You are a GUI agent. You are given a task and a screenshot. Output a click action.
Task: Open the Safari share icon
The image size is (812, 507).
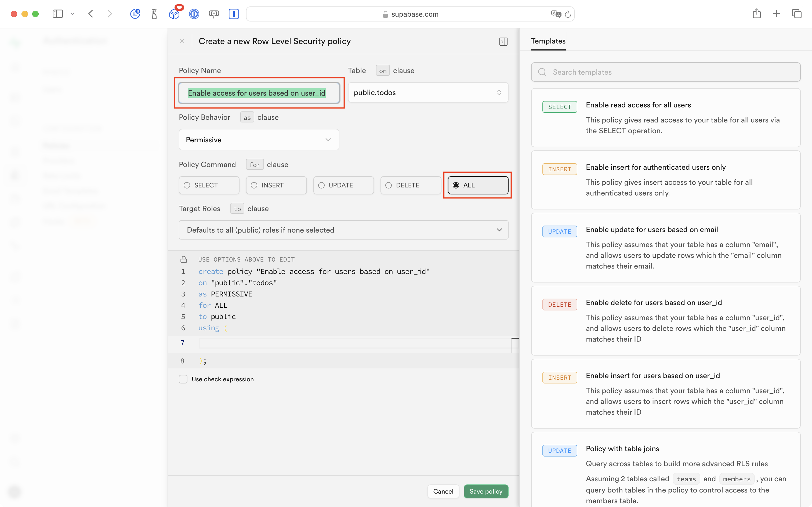click(x=757, y=14)
